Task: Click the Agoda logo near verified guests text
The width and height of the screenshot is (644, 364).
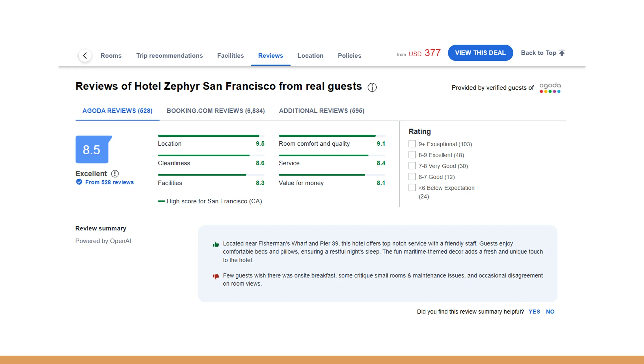Action: click(x=550, y=88)
